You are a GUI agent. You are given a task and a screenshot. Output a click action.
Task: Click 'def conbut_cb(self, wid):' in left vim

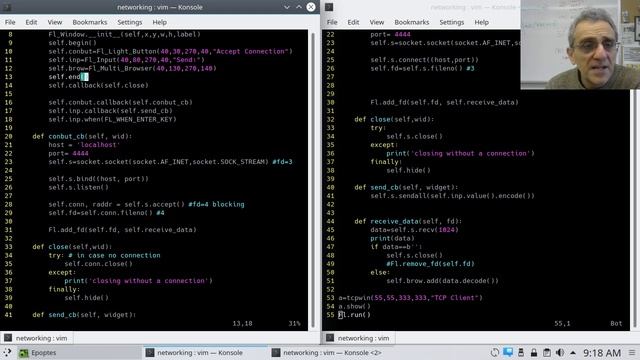[82, 136]
